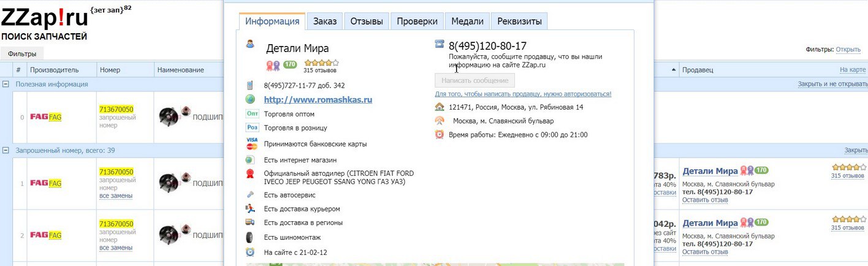Click the authorization required link
868x266 pixels.
point(523,94)
